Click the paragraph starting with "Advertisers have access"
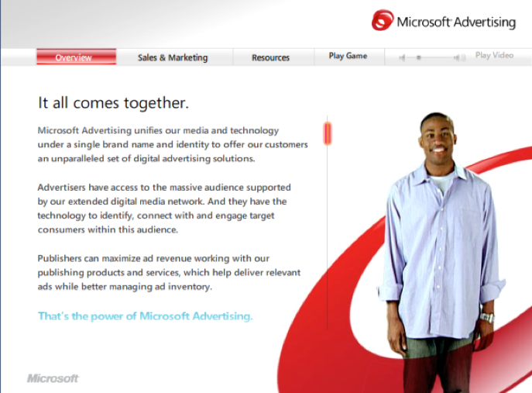The width and height of the screenshot is (532, 393). coord(164,209)
